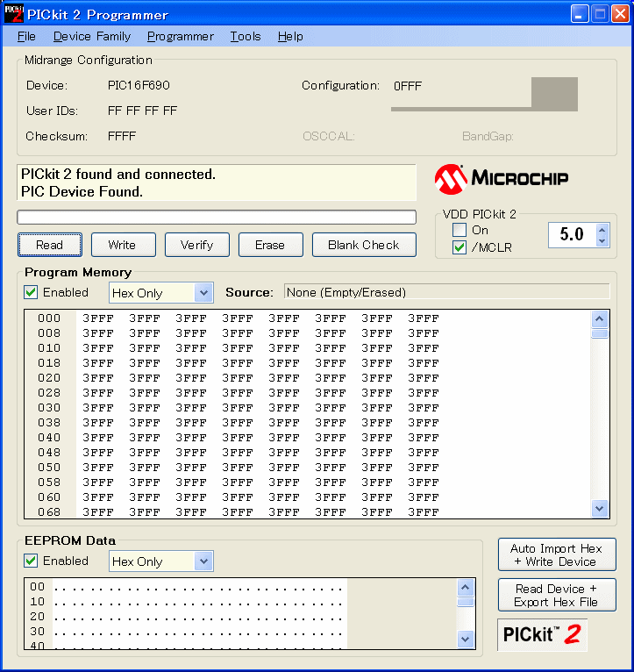
Task: Open Program Memory Hex Only dropdown
Action: [x=203, y=293]
